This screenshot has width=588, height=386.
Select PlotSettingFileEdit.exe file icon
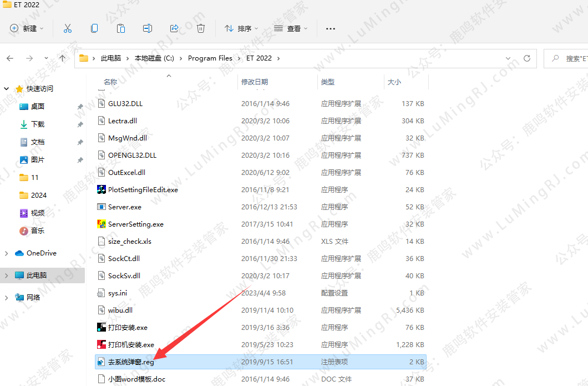pyautogui.click(x=102, y=189)
